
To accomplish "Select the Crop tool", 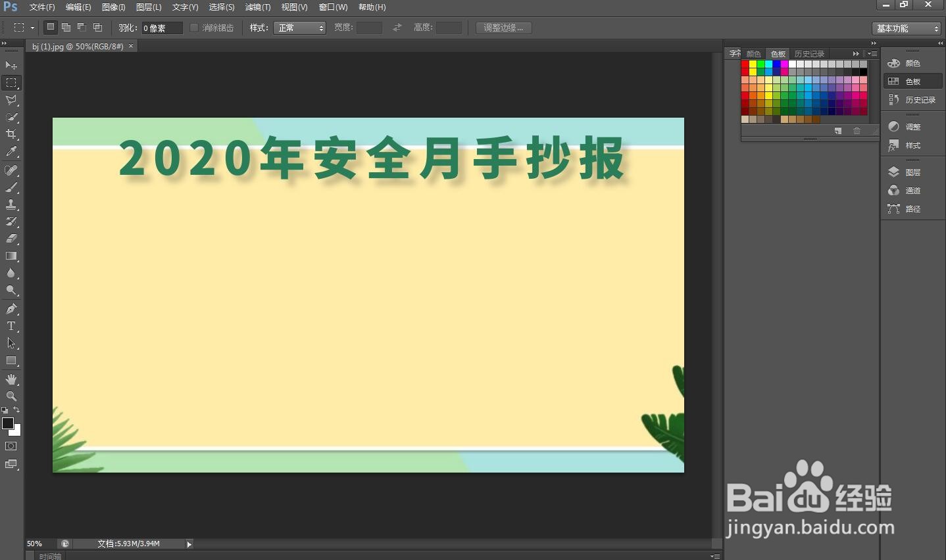I will point(11,134).
